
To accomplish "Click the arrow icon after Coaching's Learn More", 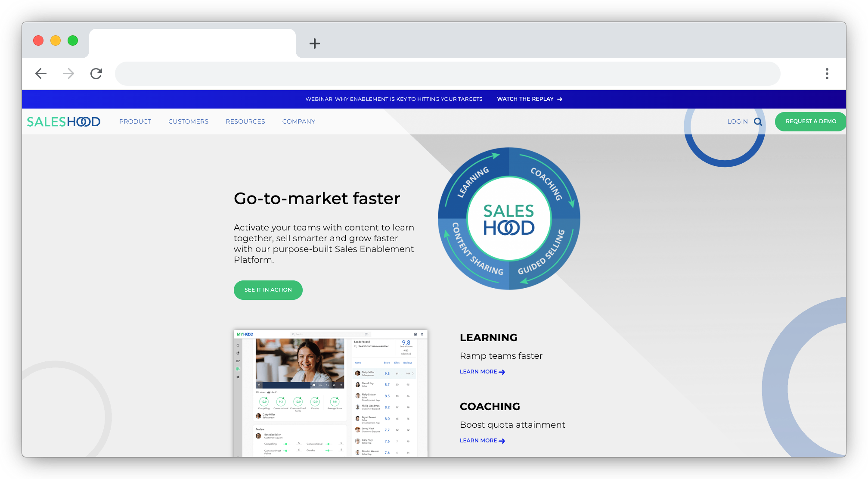I will coord(502,441).
